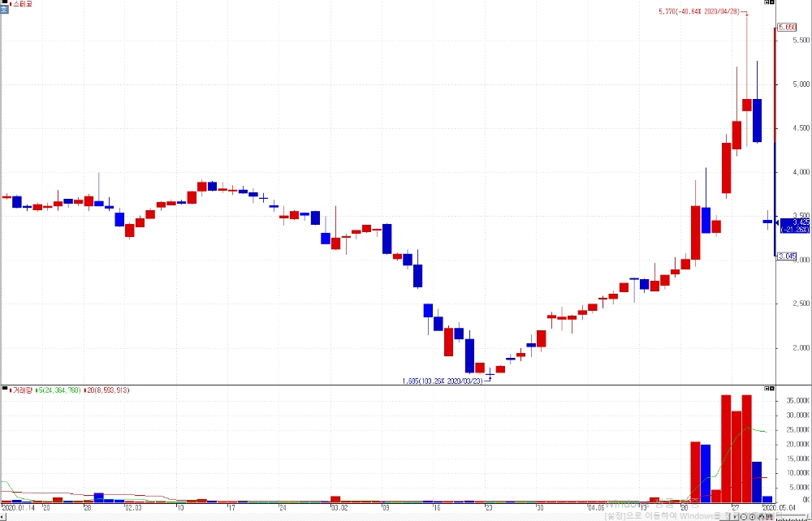This screenshot has height=521, width=812.
Task: Click the 10,000K volume axis label
Action: [797, 472]
